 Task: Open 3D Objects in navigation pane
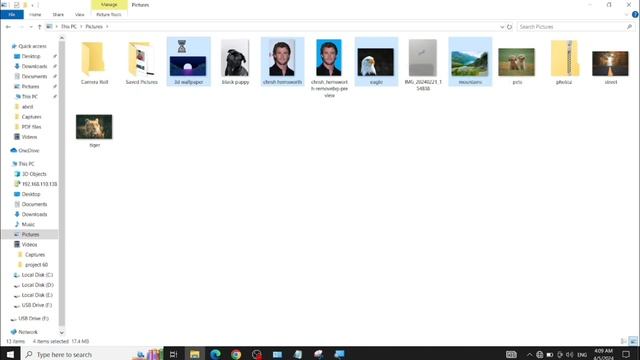point(31,174)
